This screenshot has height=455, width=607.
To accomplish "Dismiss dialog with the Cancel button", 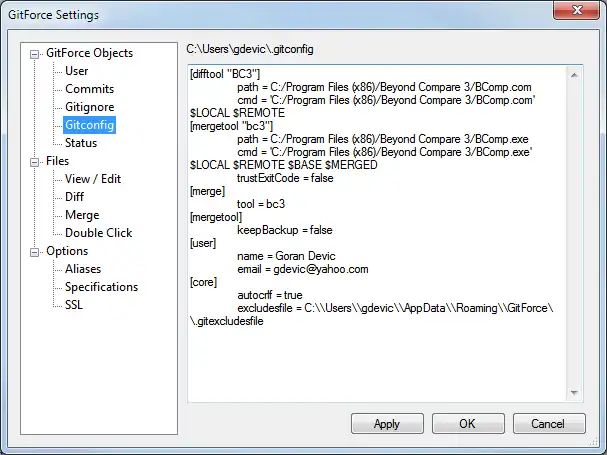I will pos(549,424).
